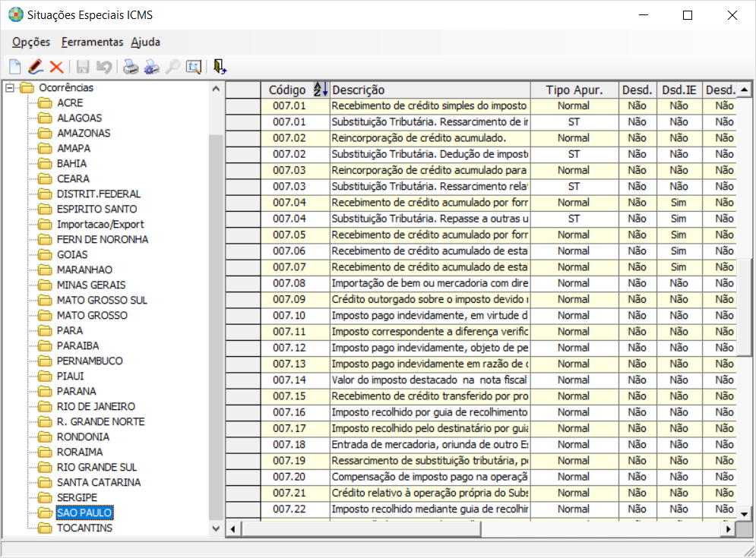Screen dimensions: 756x558
Task: Click grid horizontal scroll right arrow
Action: pyautogui.click(x=728, y=529)
